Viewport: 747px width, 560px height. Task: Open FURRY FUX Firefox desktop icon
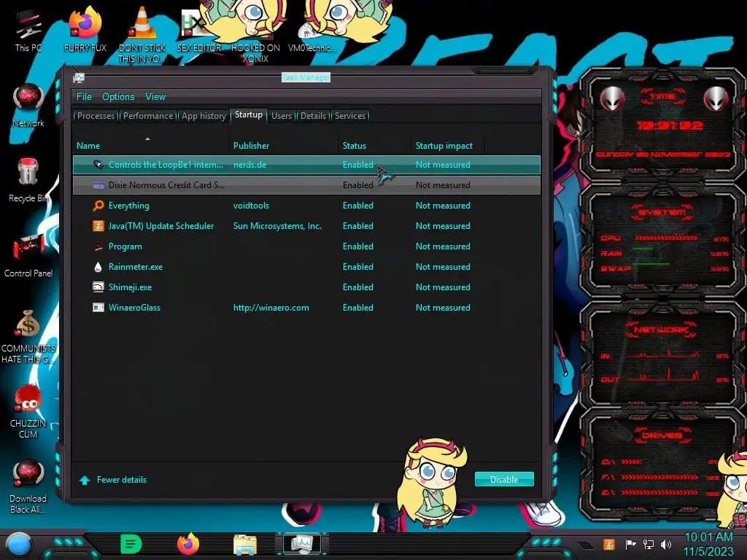[85, 31]
